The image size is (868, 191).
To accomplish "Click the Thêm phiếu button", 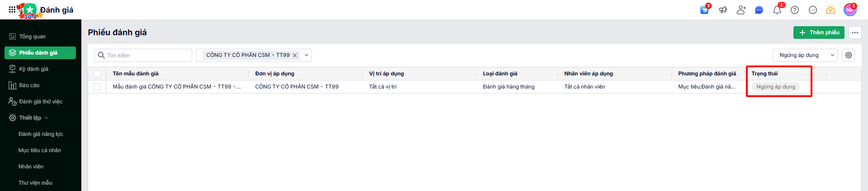I will [819, 33].
